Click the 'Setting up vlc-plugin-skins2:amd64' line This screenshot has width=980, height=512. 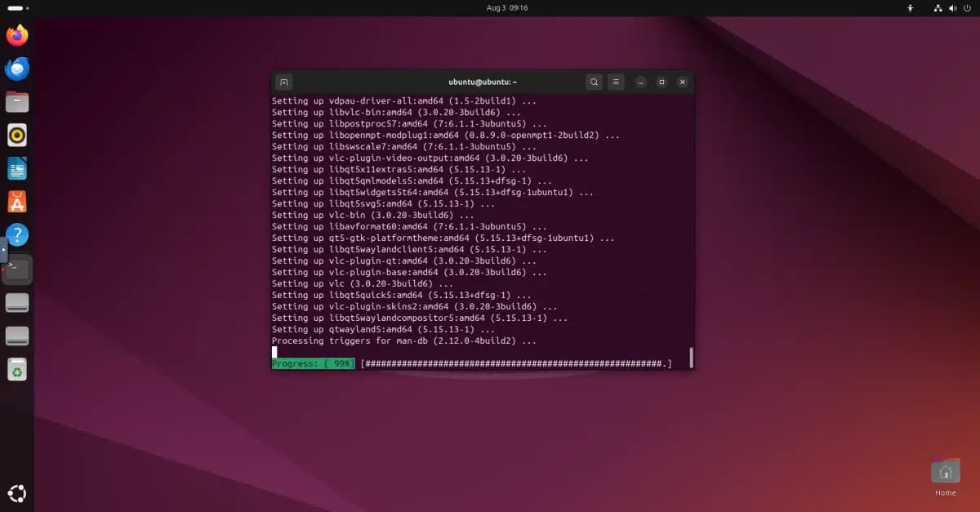[415, 306]
